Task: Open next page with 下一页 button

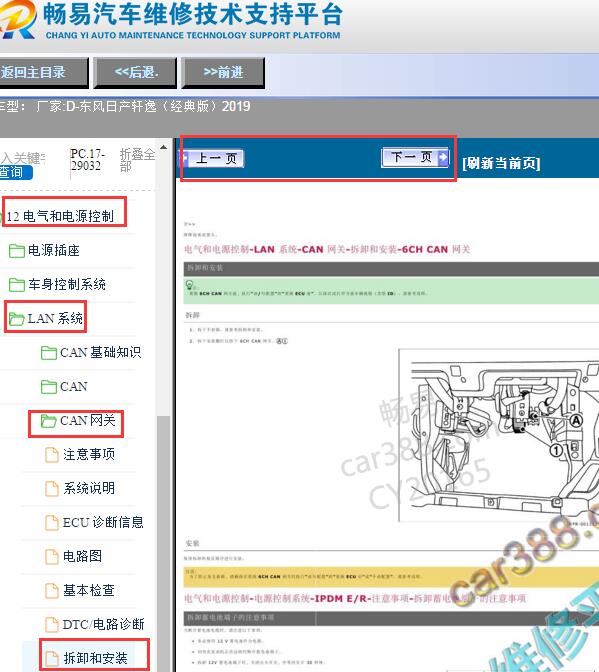Action: (x=415, y=157)
